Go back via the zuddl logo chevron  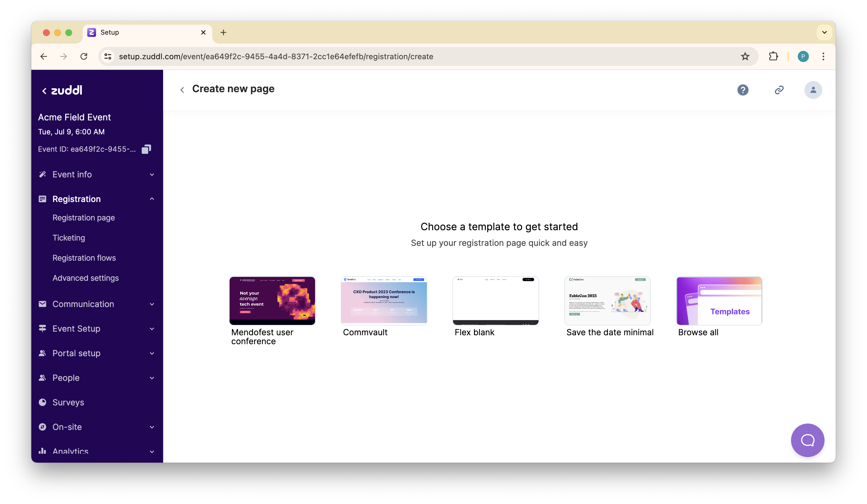[x=44, y=91]
